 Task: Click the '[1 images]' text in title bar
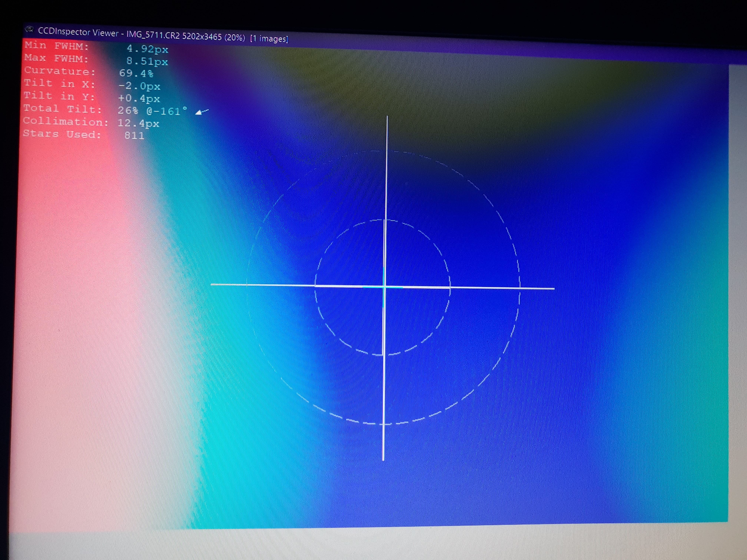click(x=269, y=39)
